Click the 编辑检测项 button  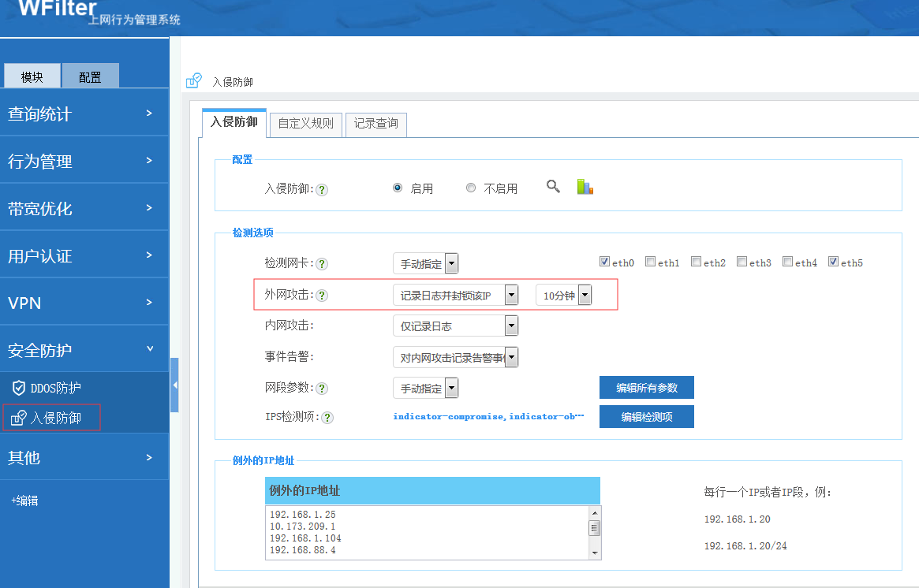pos(646,417)
